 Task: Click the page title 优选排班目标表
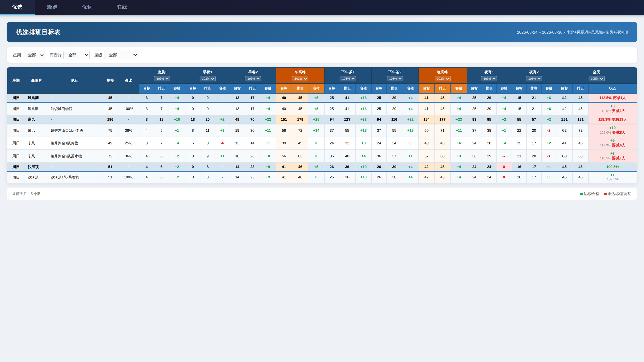point(38,32)
